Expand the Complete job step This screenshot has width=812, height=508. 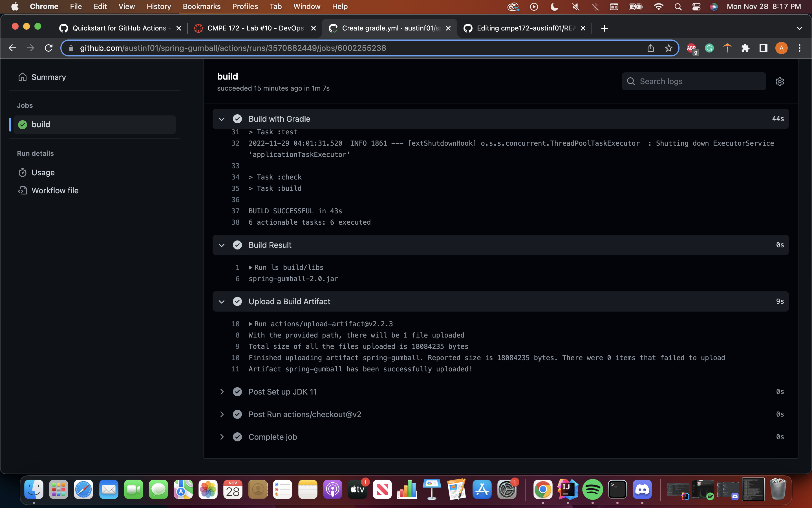pyautogui.click(x=221, y=437)
